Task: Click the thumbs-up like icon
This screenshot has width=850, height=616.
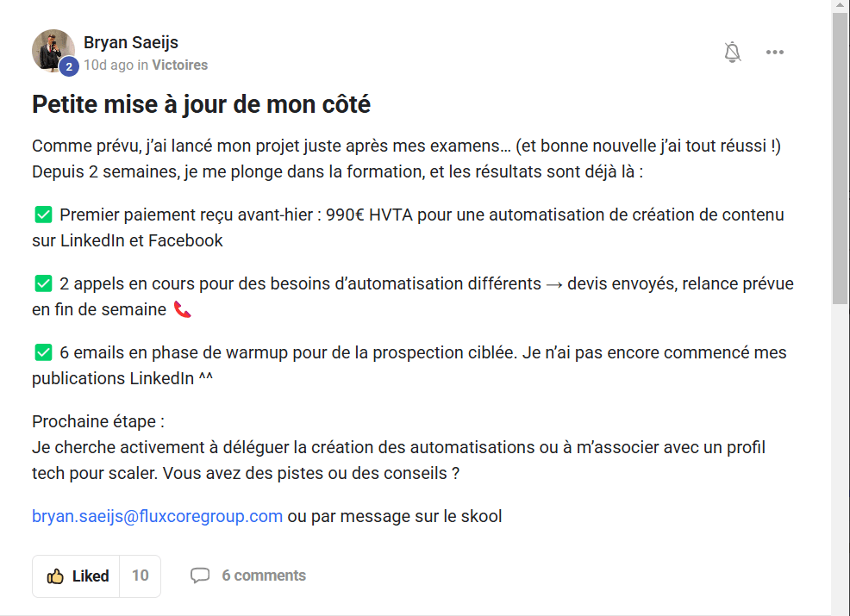Action: pos(55,576)
